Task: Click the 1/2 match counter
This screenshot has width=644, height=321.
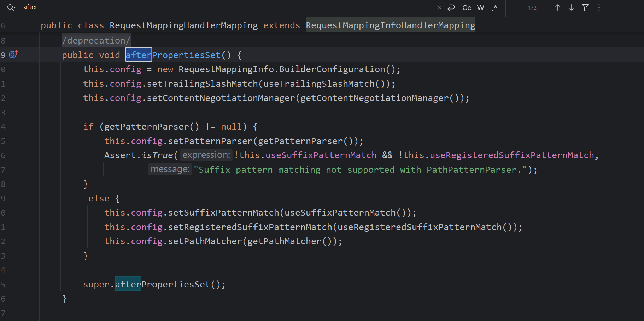Action: click(532, 8)
